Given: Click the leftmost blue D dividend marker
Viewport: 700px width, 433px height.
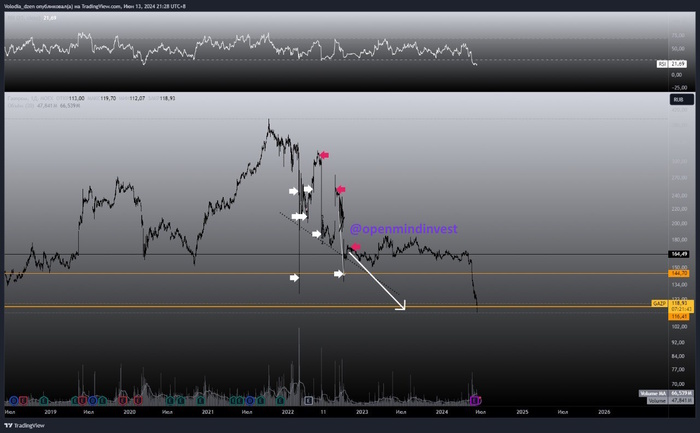Looking at the screenshot, I should (x=14, y=400).
